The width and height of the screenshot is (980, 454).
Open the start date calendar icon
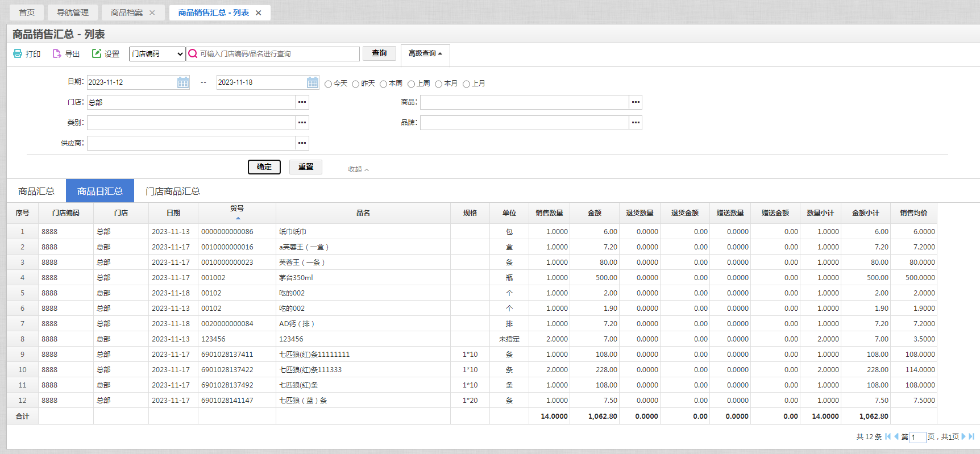183,82
